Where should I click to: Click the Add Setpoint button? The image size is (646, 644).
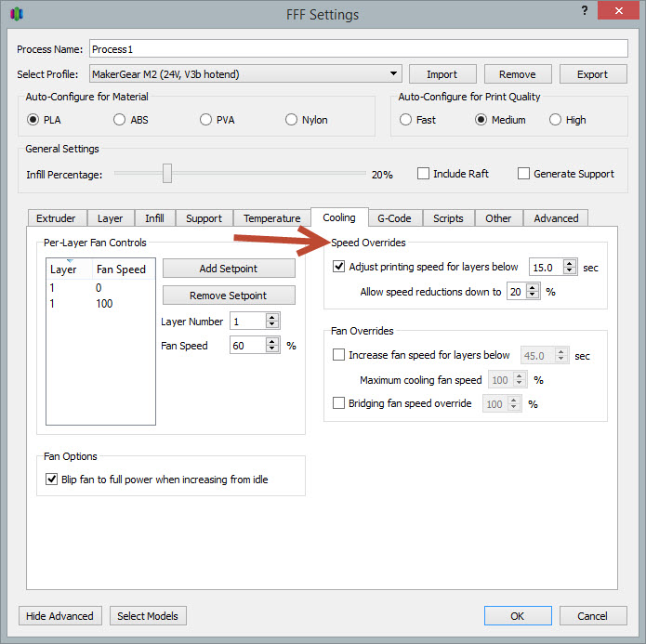[229, 269]
